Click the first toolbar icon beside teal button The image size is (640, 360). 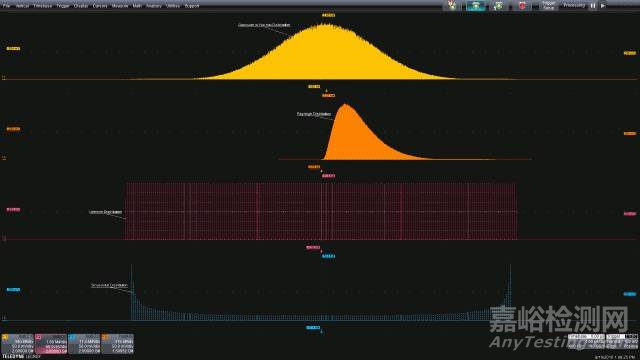[452, 6]
